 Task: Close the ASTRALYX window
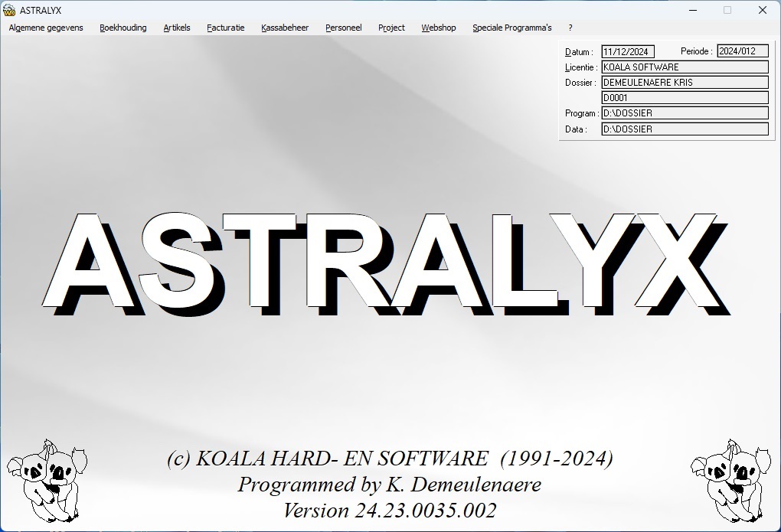tap(763, 10)
